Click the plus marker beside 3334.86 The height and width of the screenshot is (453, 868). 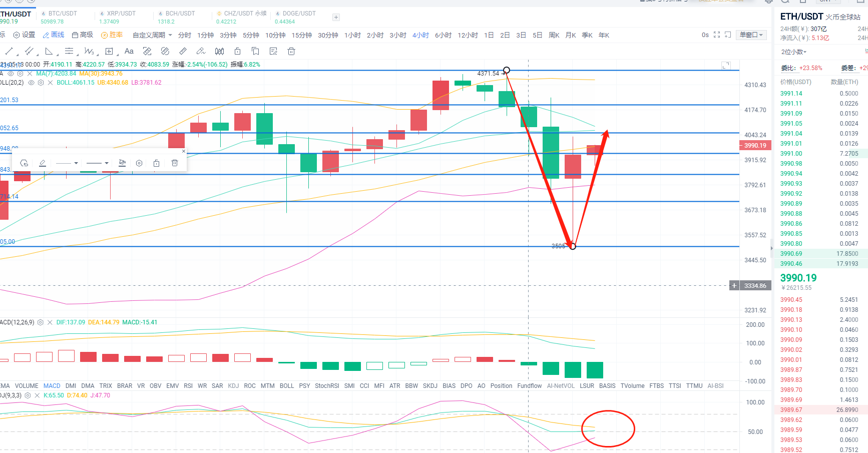(734, 286)
